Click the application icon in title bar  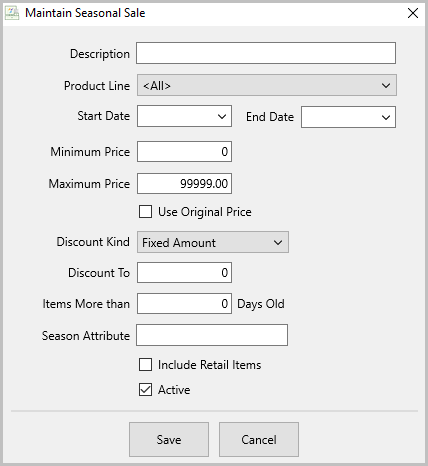[x=12, y=13]
